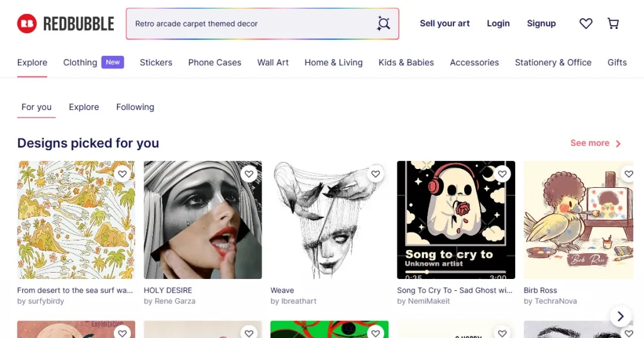Open the Gifts menu
This screenshot has width=644, height=338.
coord(617,62)
